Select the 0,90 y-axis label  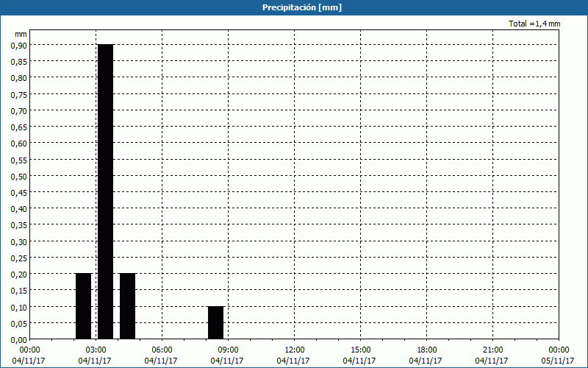pyautogui.click(x=19, y=45)
